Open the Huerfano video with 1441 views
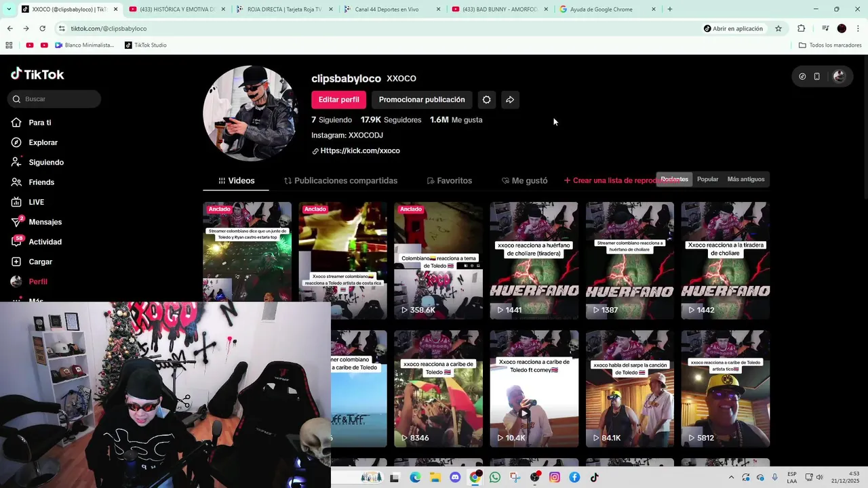Image resolution: width=868 pixels, height=488 pixels. point(534,260)
